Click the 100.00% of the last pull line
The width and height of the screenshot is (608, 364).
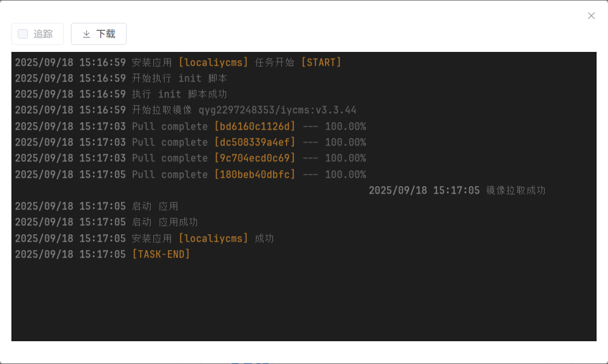346,175
